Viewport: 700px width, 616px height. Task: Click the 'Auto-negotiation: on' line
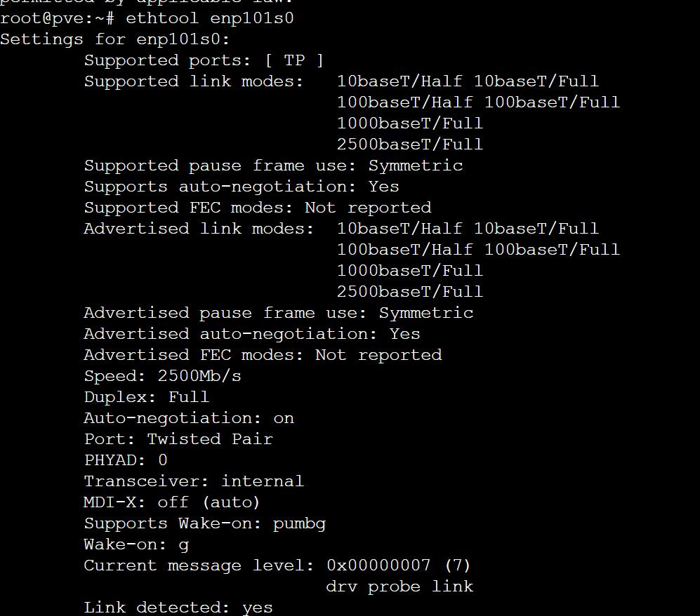(x=188, y=418)
